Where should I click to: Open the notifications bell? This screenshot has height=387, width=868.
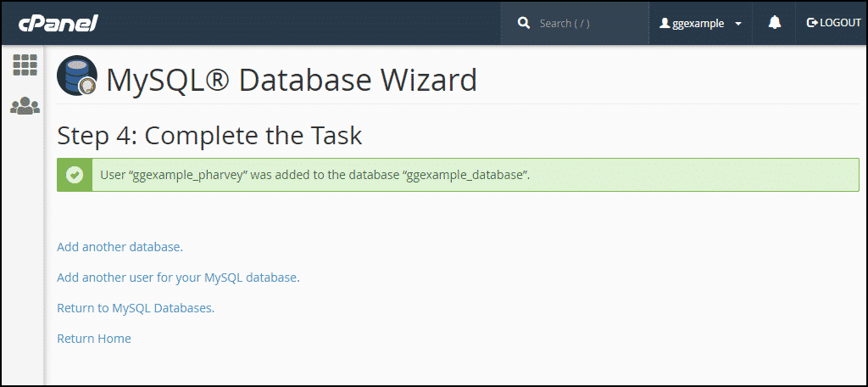click(x=775, y=23)
